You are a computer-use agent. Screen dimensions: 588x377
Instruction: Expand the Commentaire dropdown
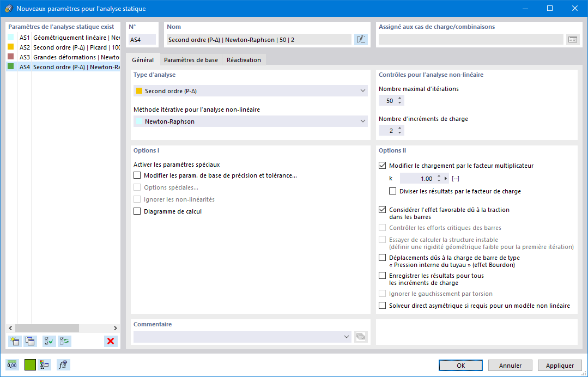(x=347, y=337)
